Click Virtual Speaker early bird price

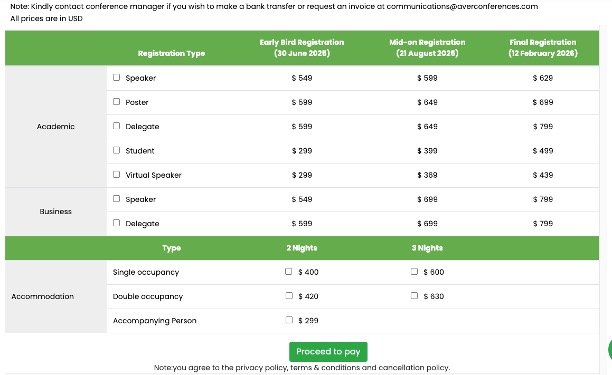[302, 175]
